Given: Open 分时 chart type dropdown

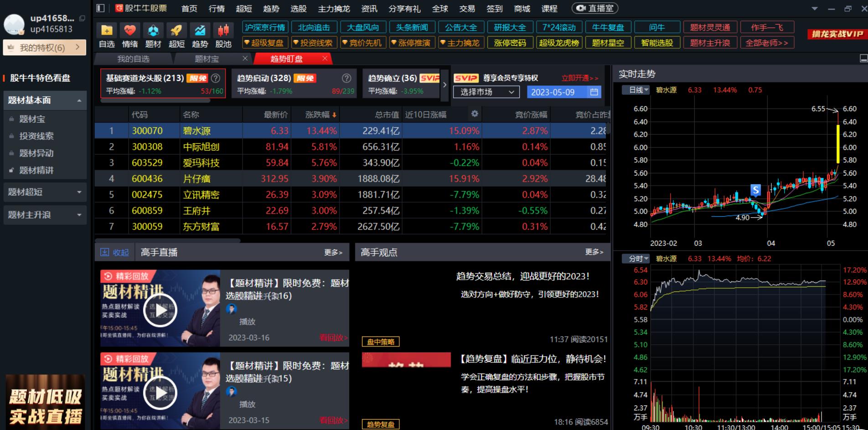Looking at the screenshot, I should point(636,259).
